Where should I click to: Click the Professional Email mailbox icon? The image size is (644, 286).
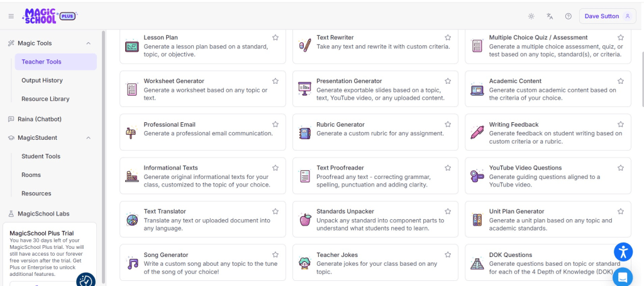tap(132, 133)
